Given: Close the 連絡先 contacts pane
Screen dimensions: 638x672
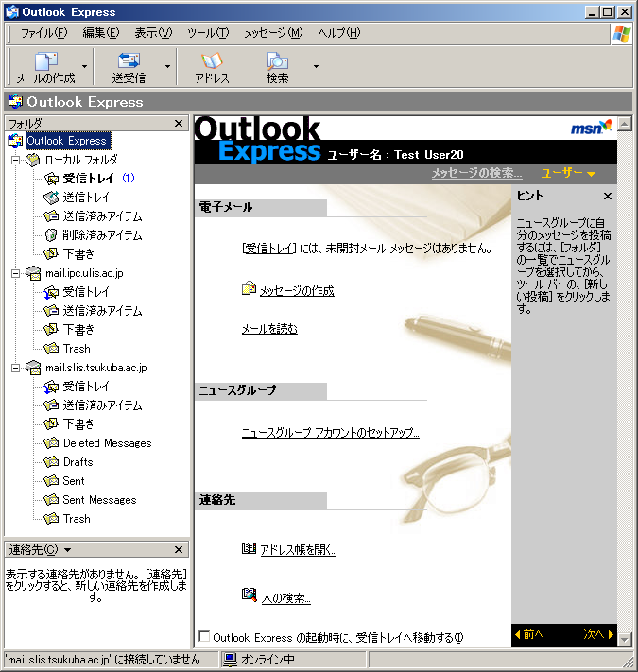Looking at the screenshot, I should (x=179, y=549).
